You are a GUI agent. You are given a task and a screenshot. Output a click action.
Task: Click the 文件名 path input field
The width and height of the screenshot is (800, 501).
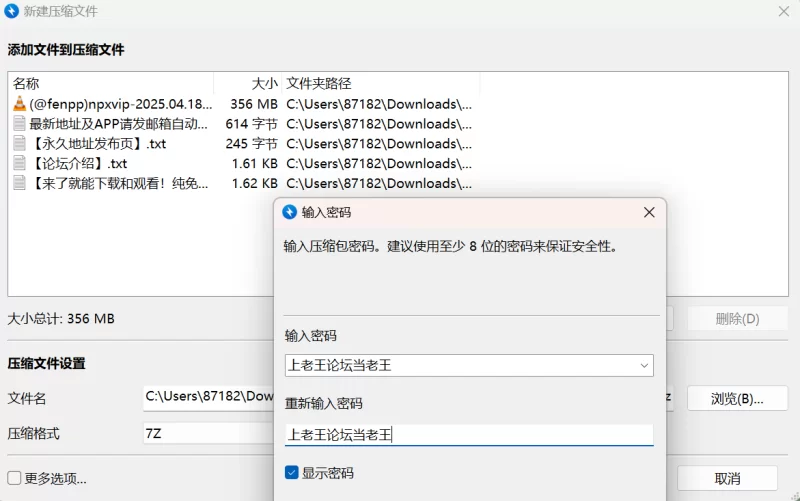tap(209, 396)
